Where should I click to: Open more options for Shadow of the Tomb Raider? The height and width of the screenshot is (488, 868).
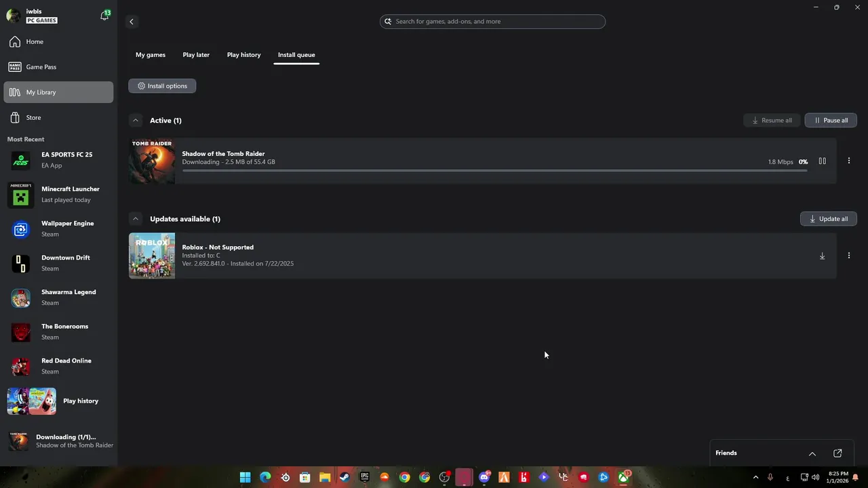[848, 161]
